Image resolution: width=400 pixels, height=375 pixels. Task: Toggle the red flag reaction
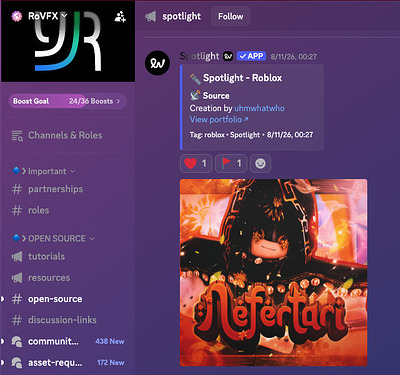231,163
